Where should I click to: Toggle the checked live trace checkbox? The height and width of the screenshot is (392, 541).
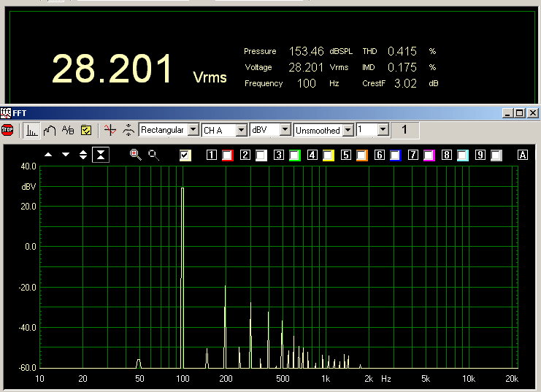(x=185, y=155)
